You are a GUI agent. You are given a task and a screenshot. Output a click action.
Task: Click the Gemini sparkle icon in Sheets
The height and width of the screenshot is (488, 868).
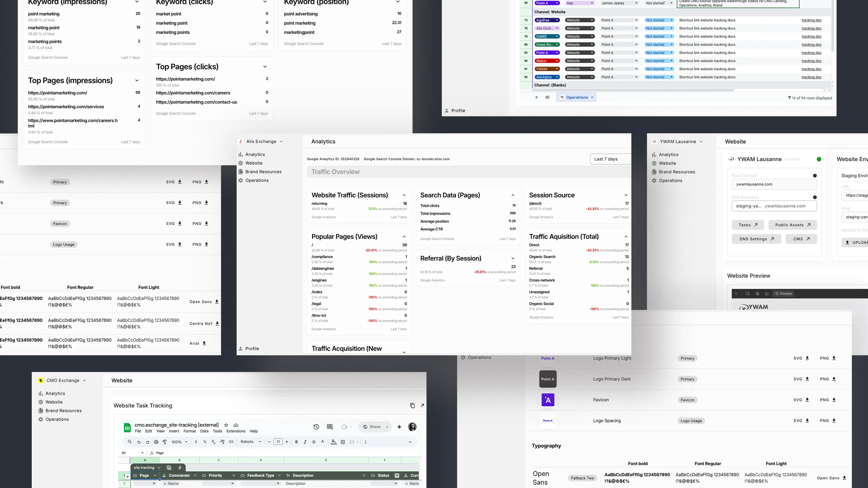(399, 427)
